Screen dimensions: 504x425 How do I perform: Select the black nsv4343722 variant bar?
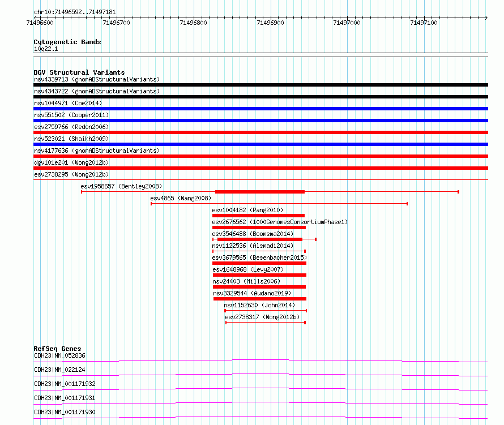click(260, 97)
